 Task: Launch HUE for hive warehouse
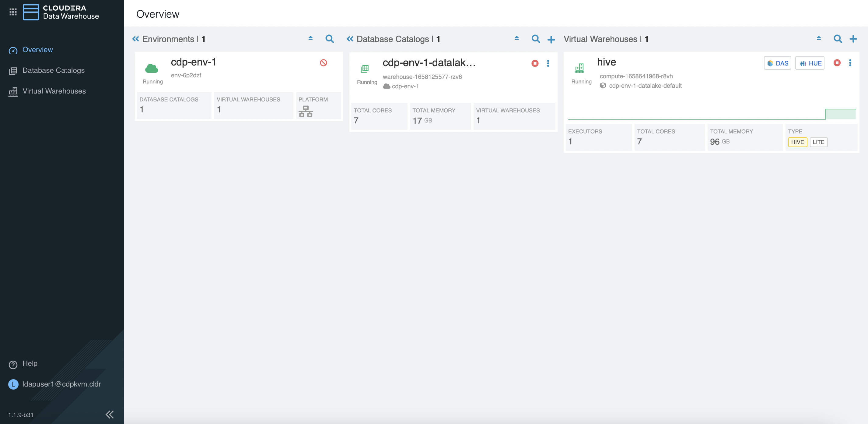[x=810, y=63]
